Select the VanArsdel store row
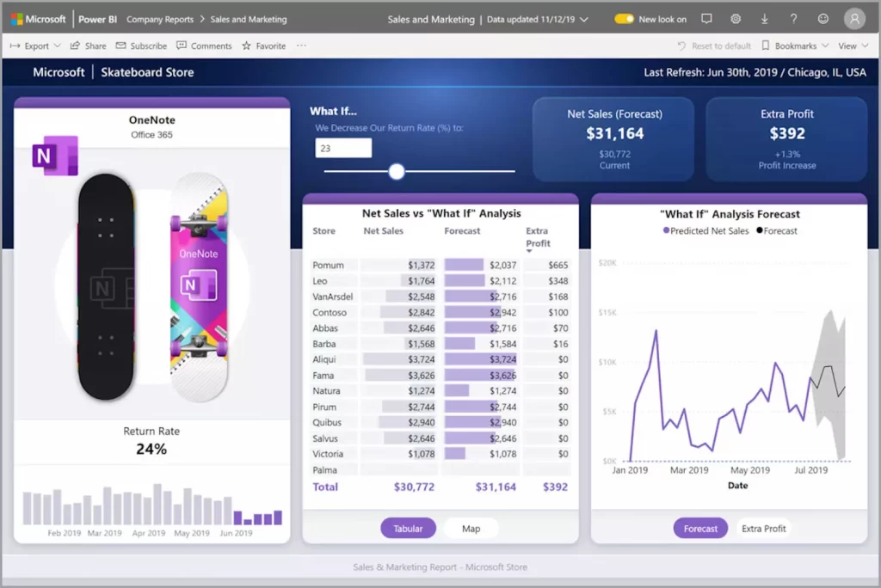881x588 pixels. [440, 297]
